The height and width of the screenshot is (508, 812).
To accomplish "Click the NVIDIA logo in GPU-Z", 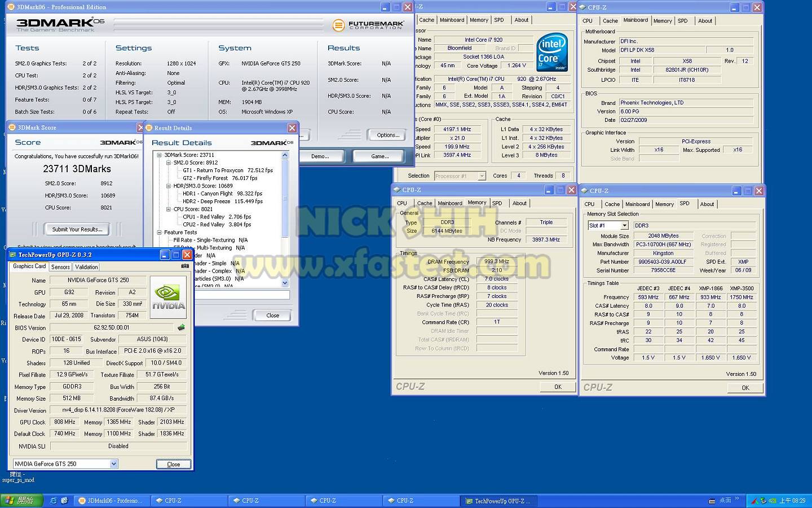I will coord(168,297).
